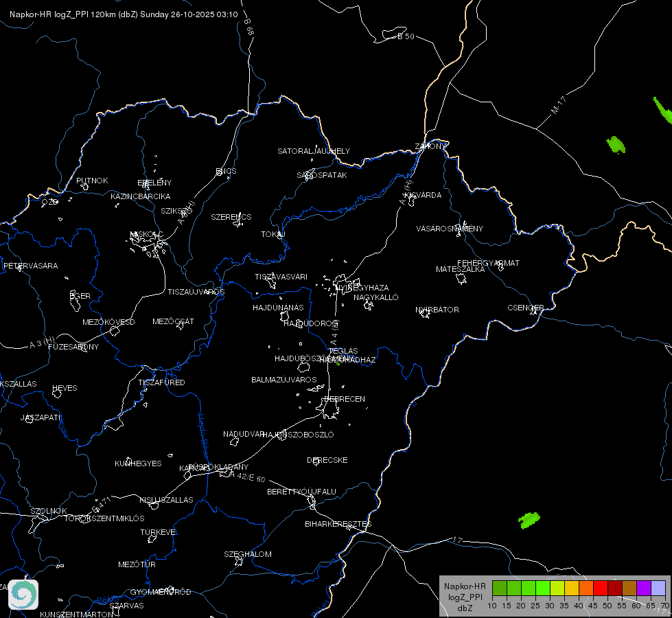Click the EGER city label
Viewport: 672px width, 618px height.
[80, 296]
